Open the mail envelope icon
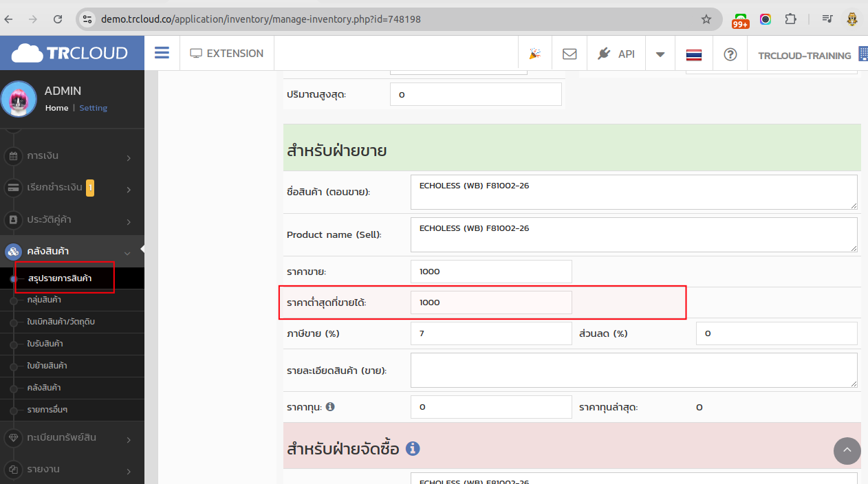Screen dimensions: 868x484 (569, 54)
